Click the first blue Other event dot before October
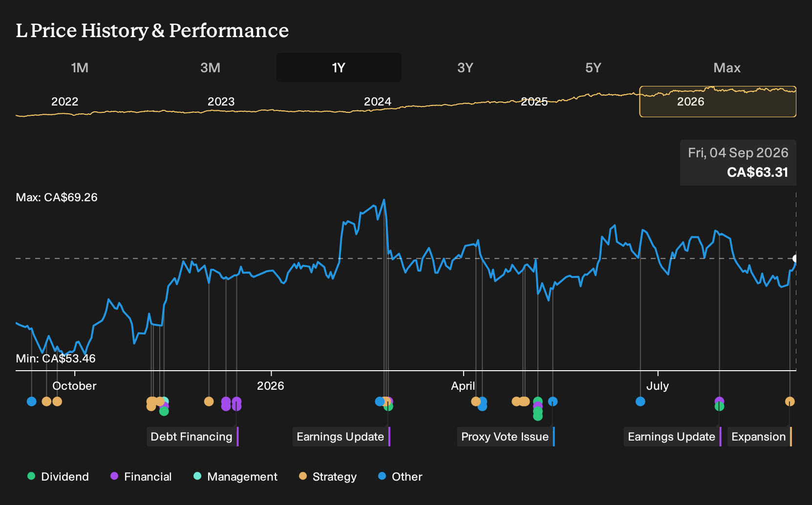The width and height of the screenshot is (812, 505). 32,401
